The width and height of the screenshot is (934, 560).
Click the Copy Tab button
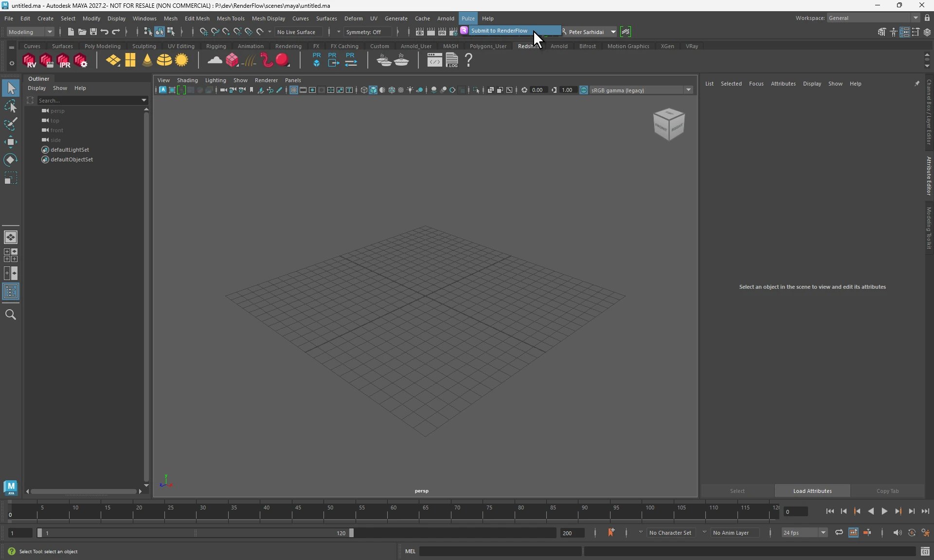pos(887,491)
